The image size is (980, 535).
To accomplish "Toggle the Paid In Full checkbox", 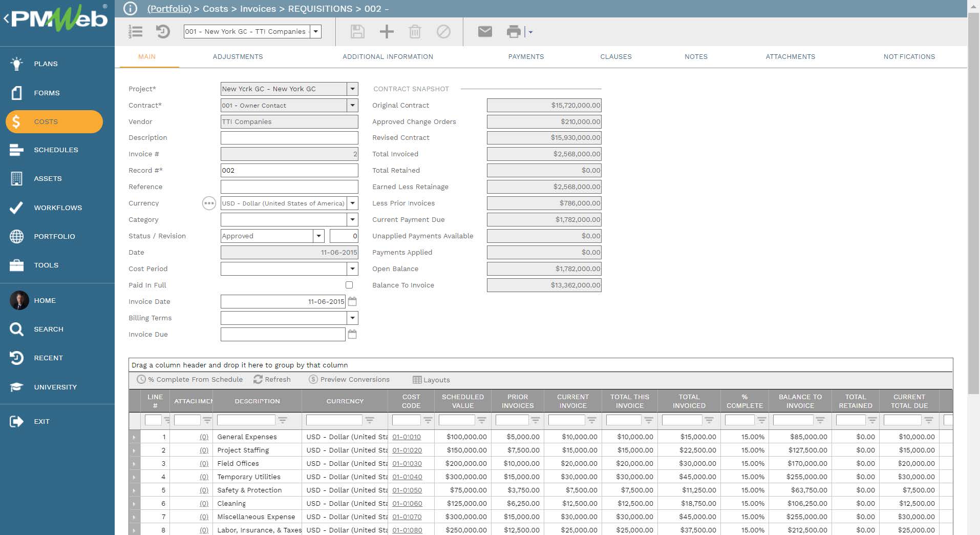I will 349,285.
